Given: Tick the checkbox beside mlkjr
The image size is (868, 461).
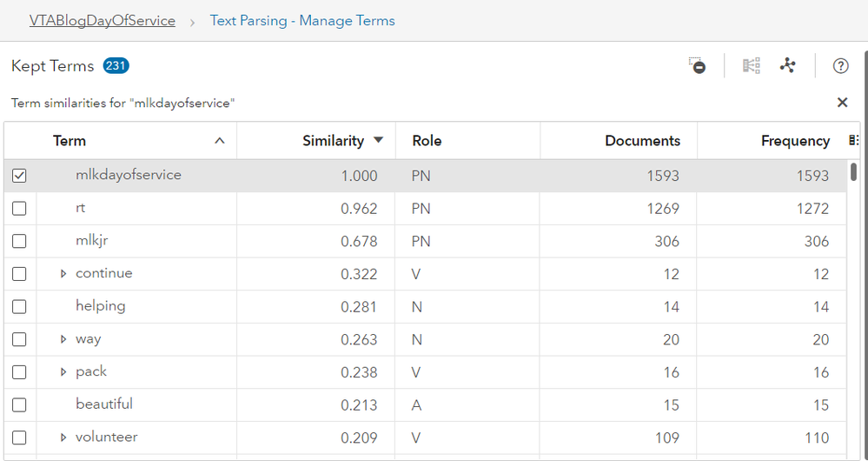Looking at the screenshot, I should pyautogui.click(x=19, y=241).
